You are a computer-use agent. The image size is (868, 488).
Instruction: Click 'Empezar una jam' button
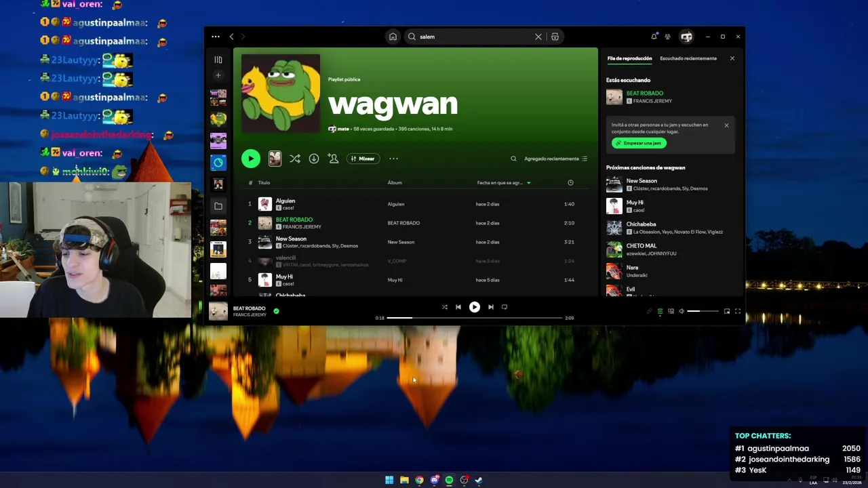[639, 143]
